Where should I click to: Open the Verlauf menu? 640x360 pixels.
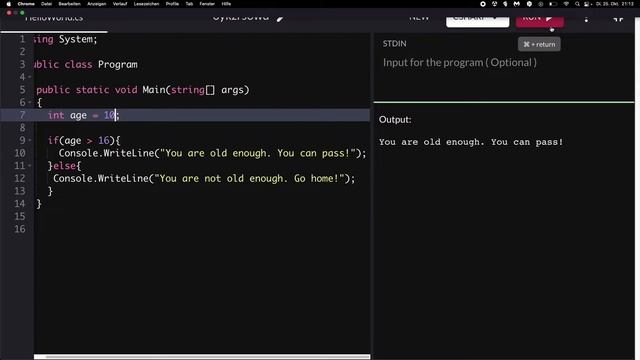[120, 4]
